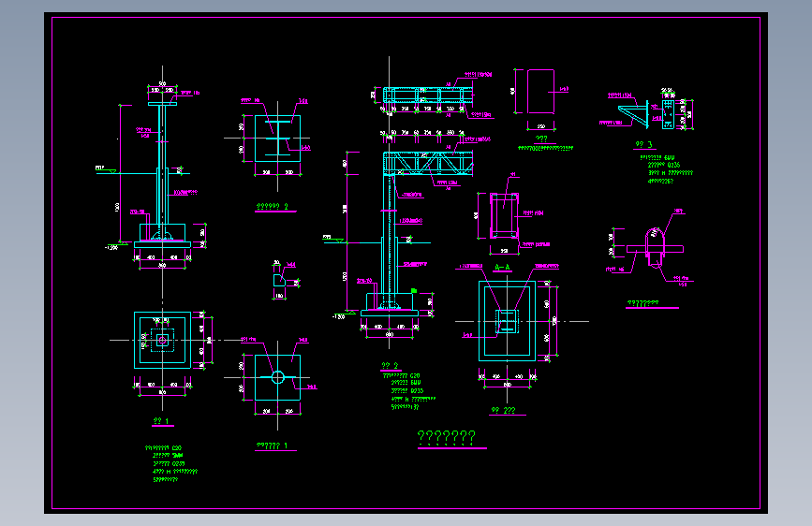The height and width of the screenshot is (526, 812).
Task: Select the green "???????? C20" note line under "?? 1"
Action: click(164, 447)
